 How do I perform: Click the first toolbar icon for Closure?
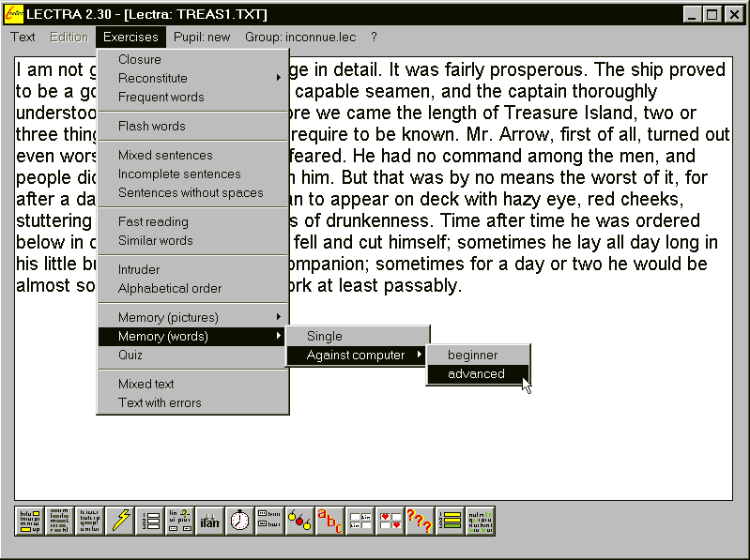click(30, 521)
